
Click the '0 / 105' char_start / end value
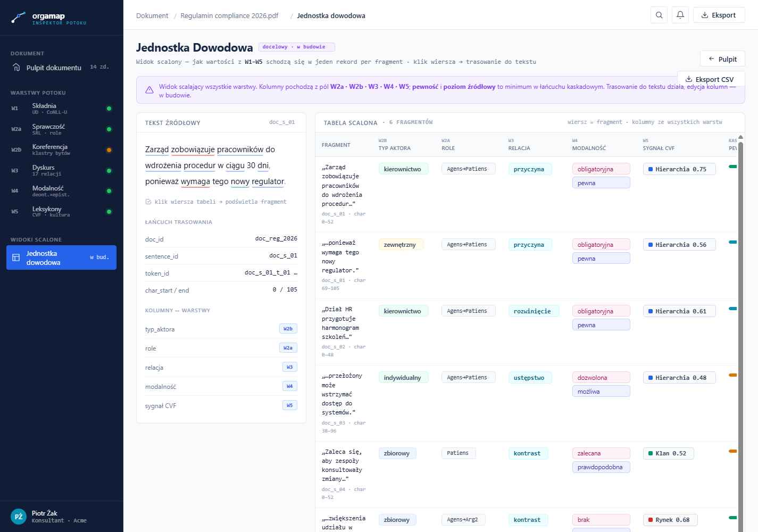285,289
